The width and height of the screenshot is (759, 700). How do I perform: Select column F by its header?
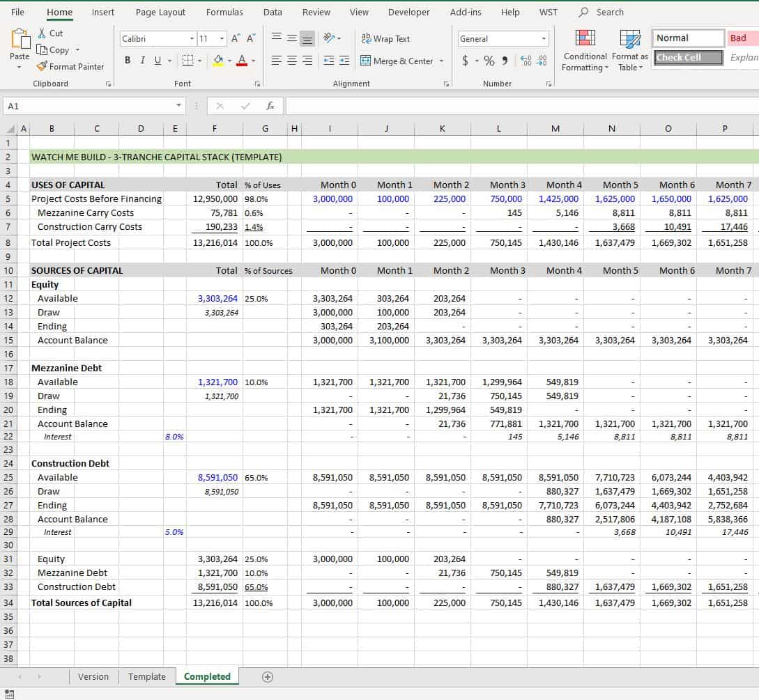(215, 129)
